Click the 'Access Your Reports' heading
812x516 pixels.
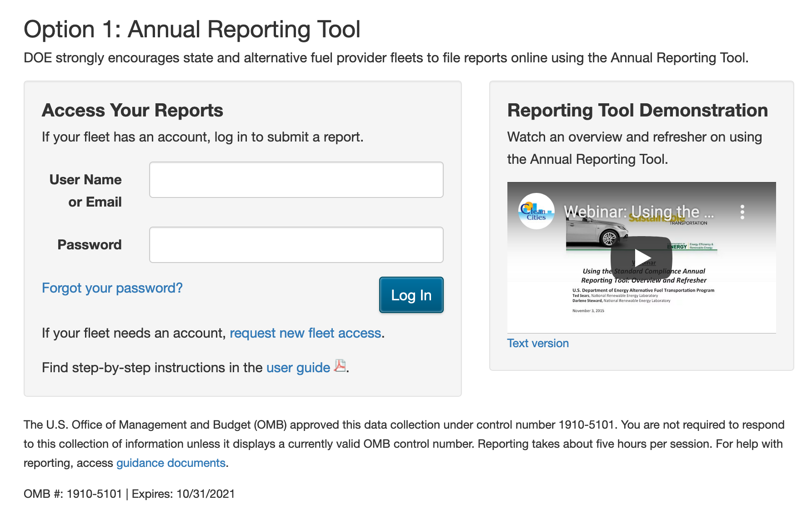click(132, 111)
